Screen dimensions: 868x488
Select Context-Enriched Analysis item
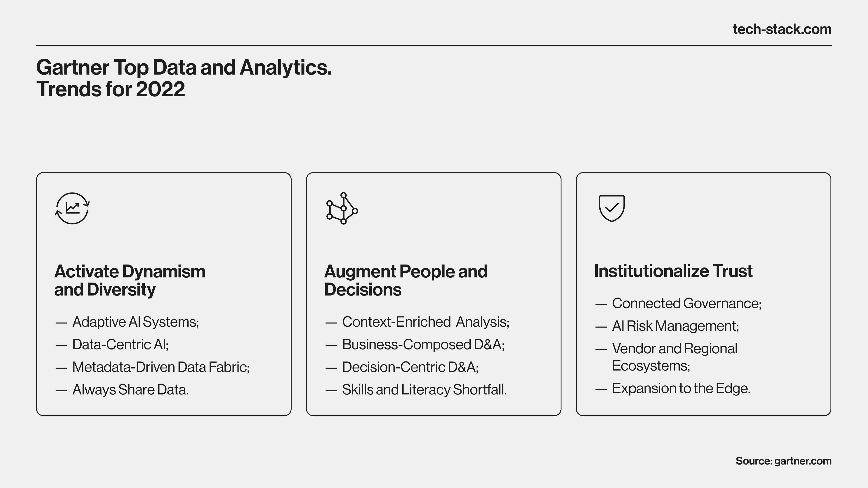pyautogui.click(x=426, y=322)
